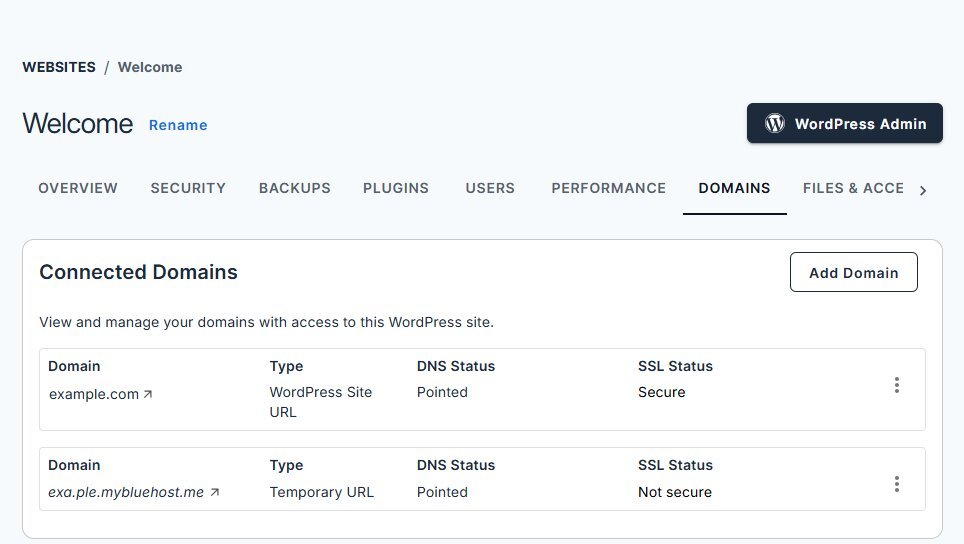Screen dimensions: 964x544
Task: Click the WordPress logo icon in the Admin button
Action: click(775, 123)
